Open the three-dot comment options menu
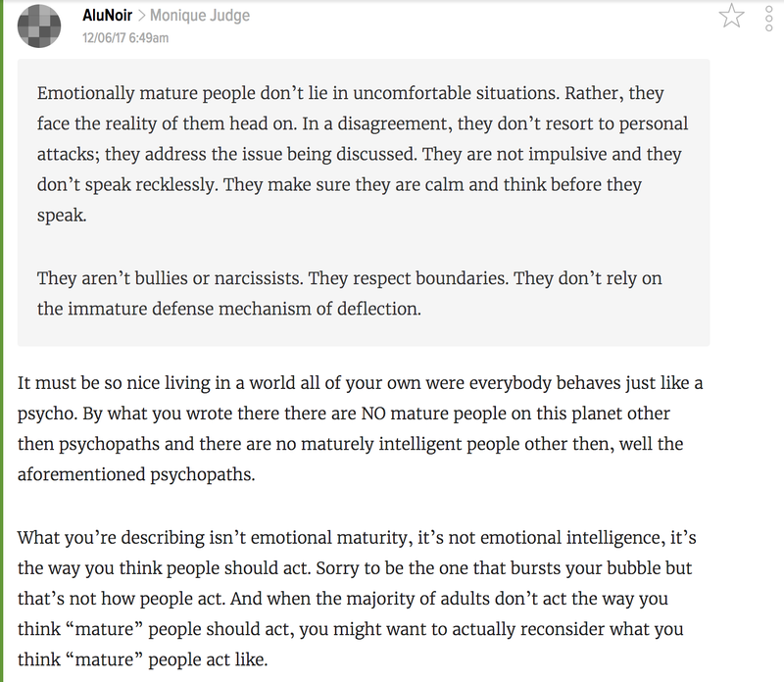 769,19
